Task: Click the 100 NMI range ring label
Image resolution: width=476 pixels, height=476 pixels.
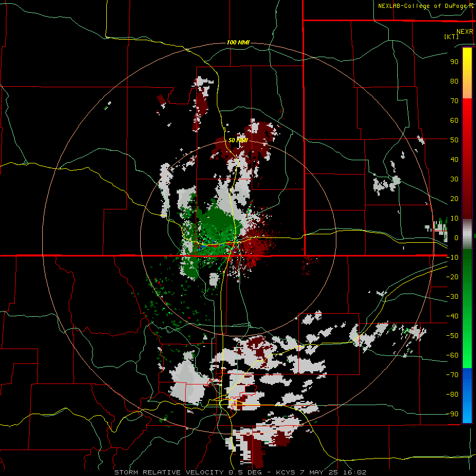Action: [238, 42]
